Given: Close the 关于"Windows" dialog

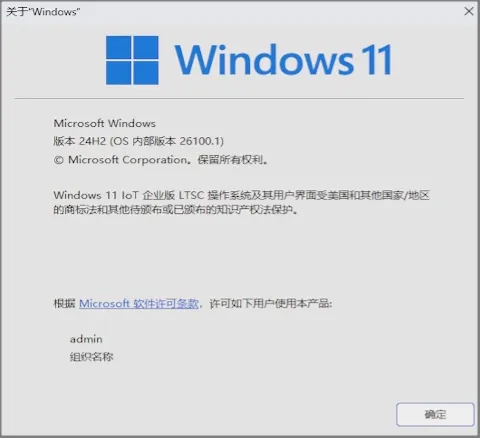Looking at the screenshot, I should pyautogui.click(x=469, y=11).
